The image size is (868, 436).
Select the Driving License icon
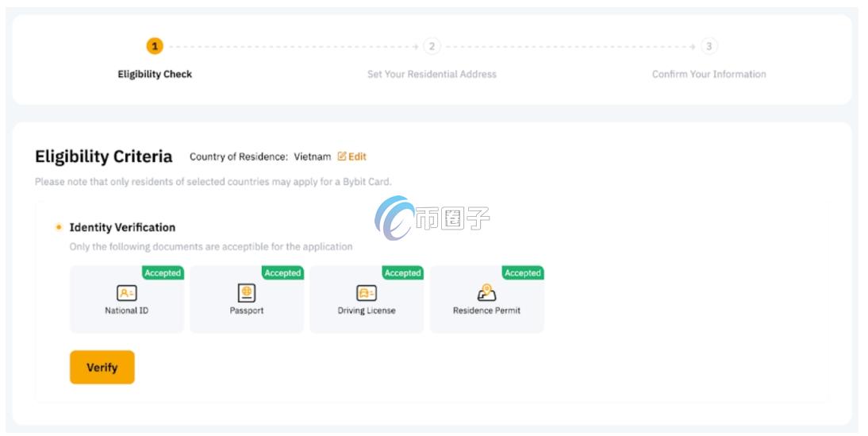(367, 292)
